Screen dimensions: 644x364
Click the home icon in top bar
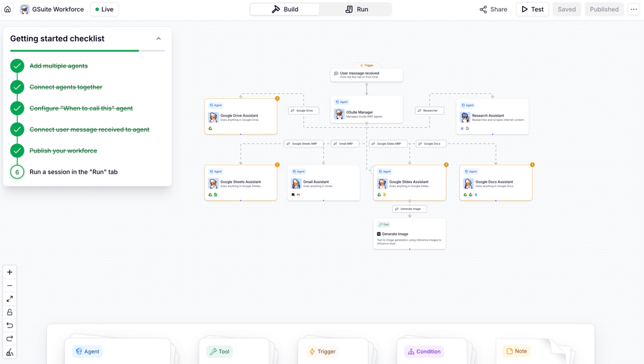8,9
